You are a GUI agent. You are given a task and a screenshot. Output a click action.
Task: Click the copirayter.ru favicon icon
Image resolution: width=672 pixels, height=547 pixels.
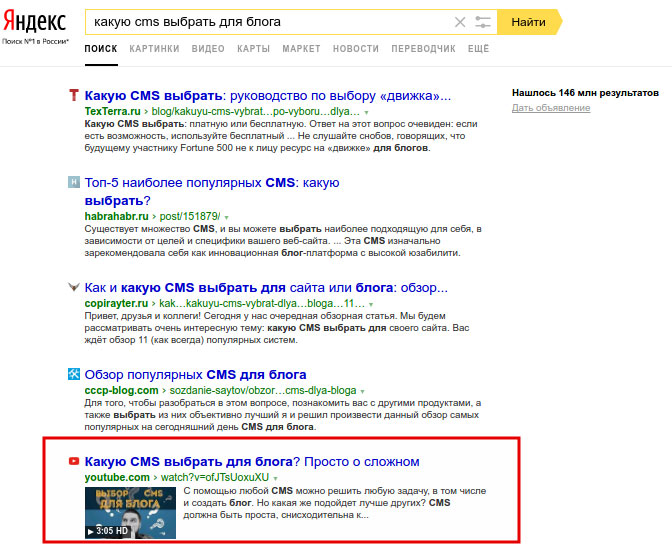click(73, 287)
